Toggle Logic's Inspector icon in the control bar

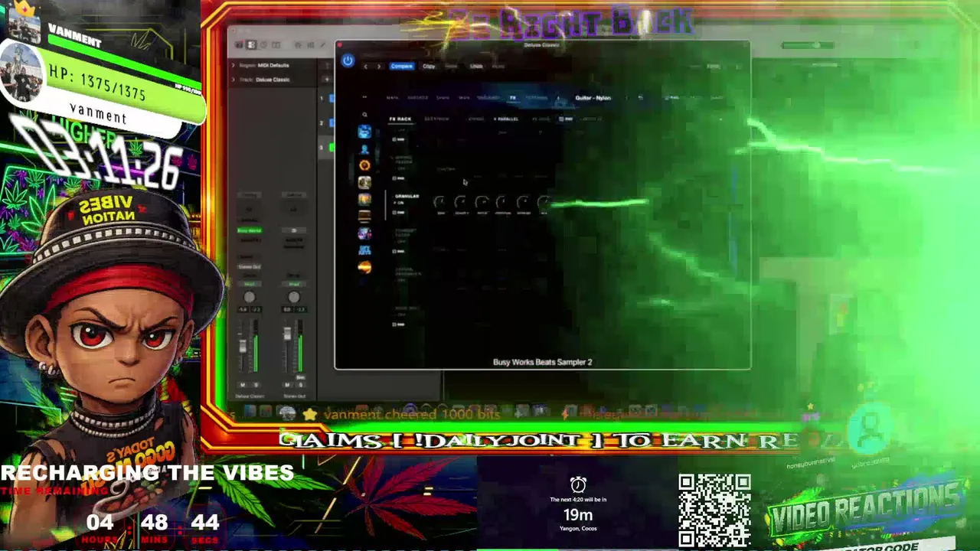click(x=250, y=45)
